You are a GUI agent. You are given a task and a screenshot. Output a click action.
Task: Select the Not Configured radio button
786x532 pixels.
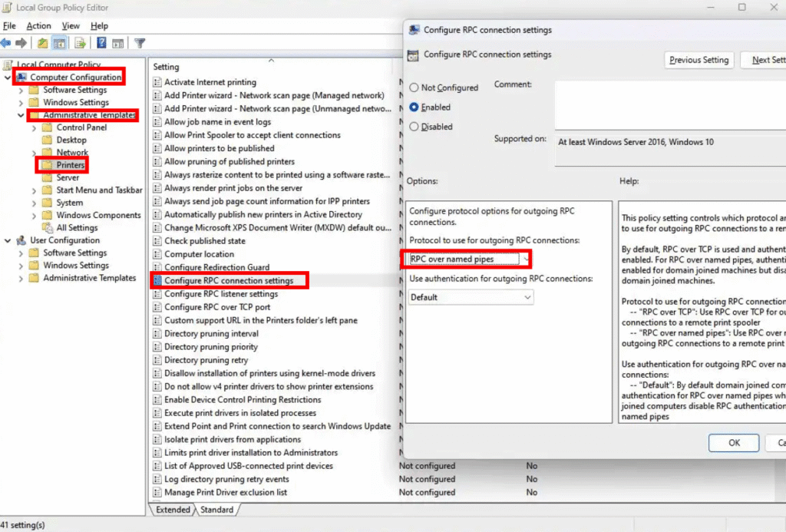[x=414, y=88]
